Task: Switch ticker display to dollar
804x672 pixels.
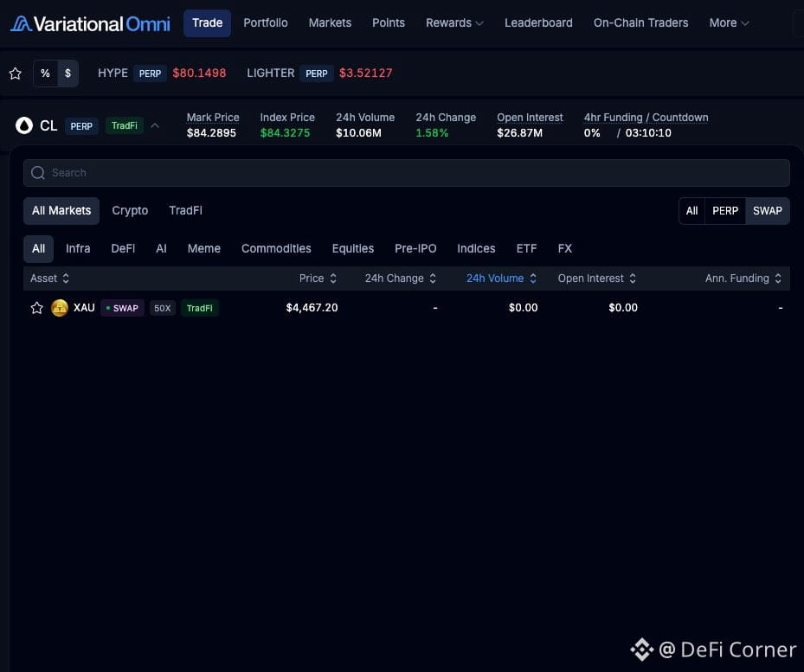Action: pos(68,74)
